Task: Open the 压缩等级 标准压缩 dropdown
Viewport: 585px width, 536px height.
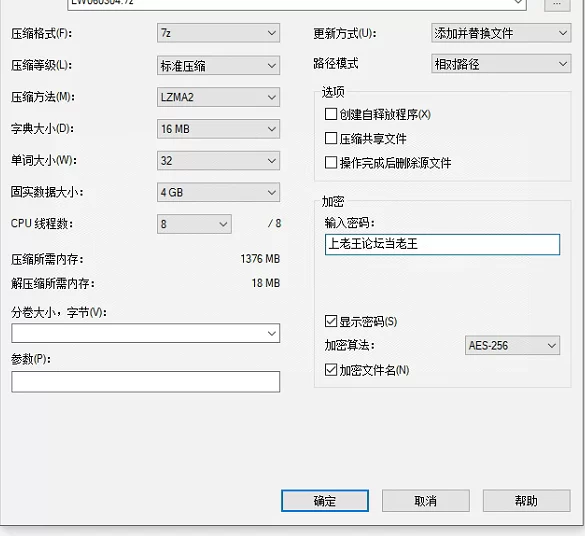Action: (x=218, y=65)
